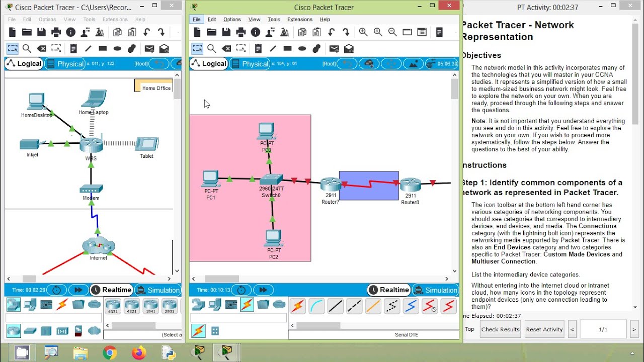
Task: Open File Explorer from Windows taskbar
Action: click(x=80, y=353)
